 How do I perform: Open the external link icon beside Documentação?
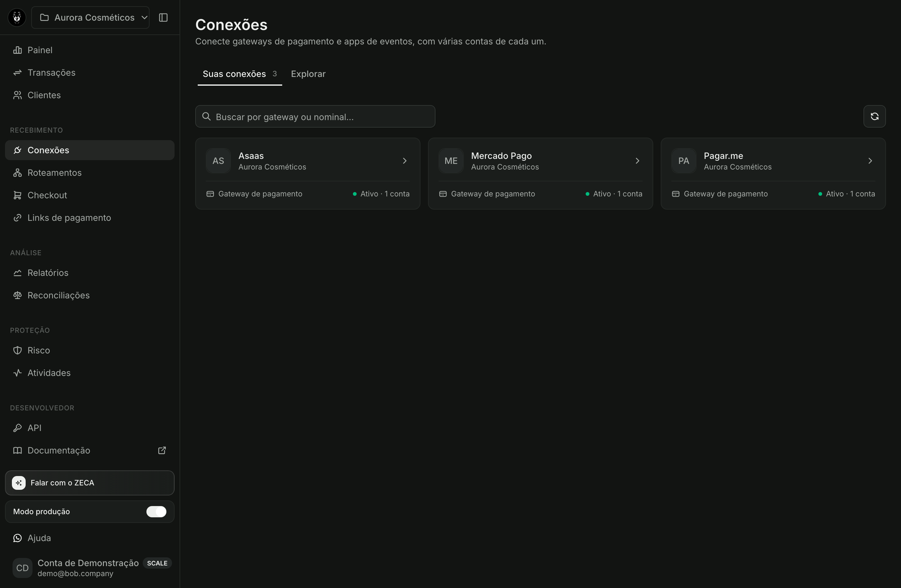pyautogui.click(x=162, y=450)
